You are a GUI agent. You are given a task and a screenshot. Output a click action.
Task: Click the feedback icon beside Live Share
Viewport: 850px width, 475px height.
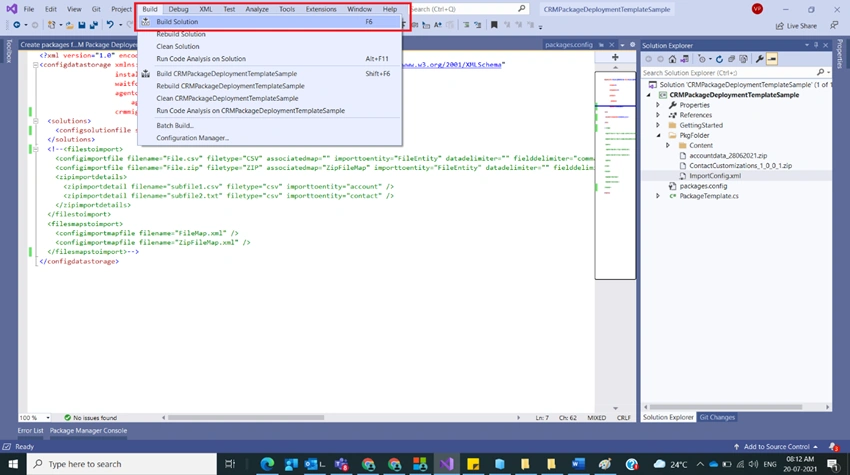(834, 25)
